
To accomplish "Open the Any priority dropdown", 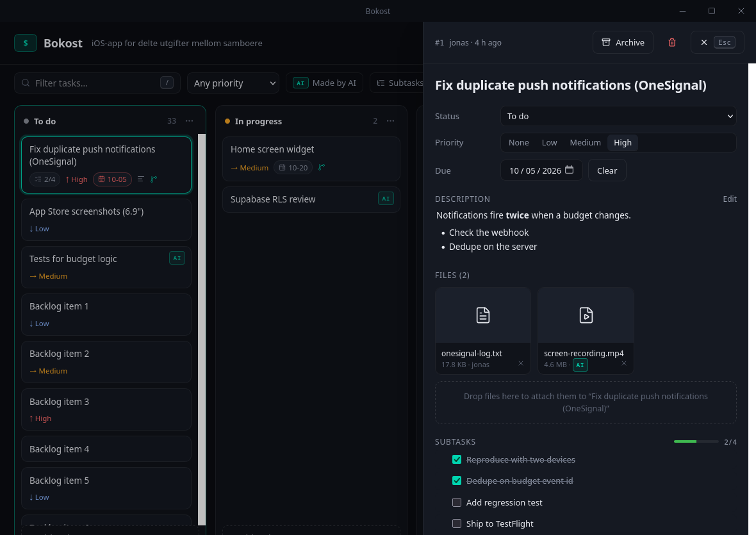I will point(233,83).
